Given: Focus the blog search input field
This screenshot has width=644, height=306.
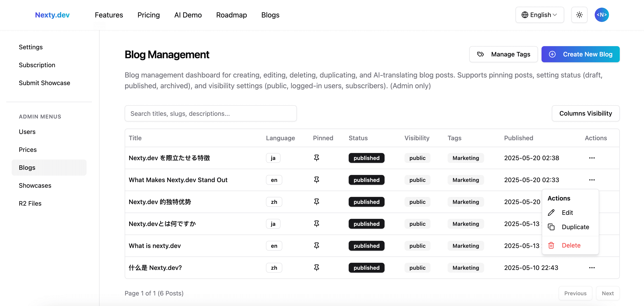Looking at the screenshot, I should (211, 114).
